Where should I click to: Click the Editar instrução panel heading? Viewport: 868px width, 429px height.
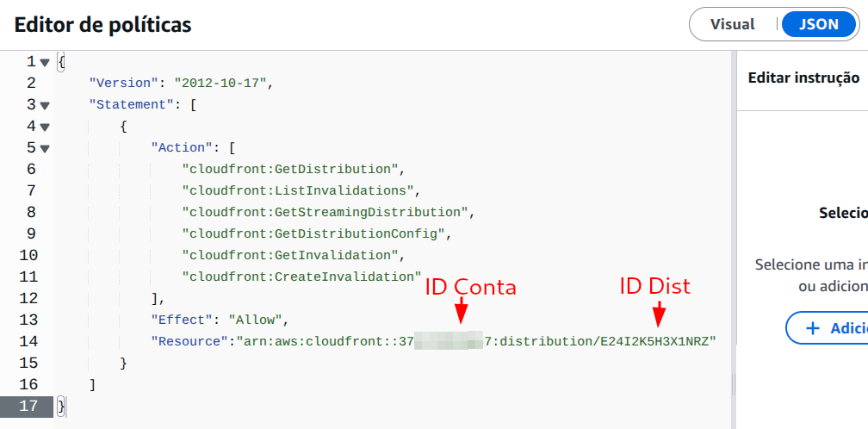click(x=803, y=78)
